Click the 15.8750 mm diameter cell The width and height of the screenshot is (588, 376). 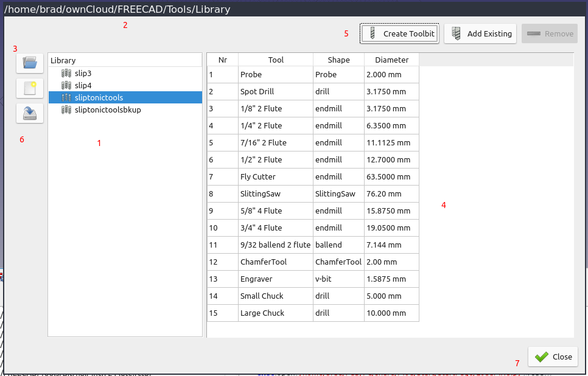(391, 211)
